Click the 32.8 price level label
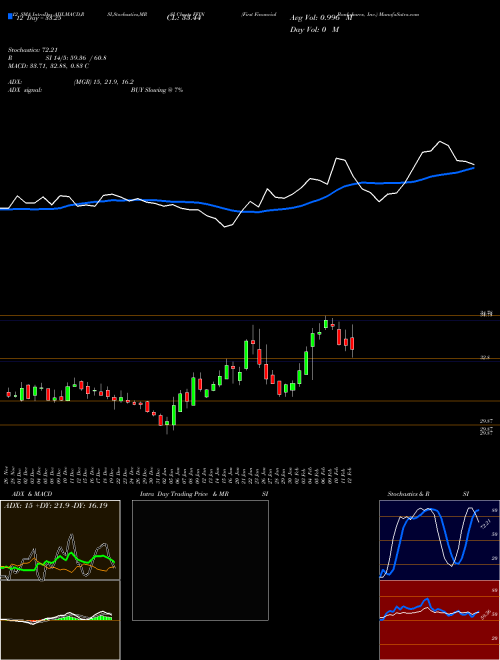500x660 pixels. coord(485,357)
